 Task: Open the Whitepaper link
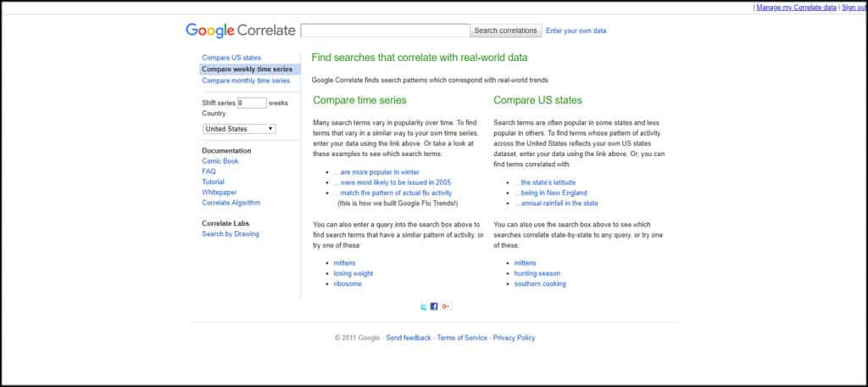click(x=220, y=193)
